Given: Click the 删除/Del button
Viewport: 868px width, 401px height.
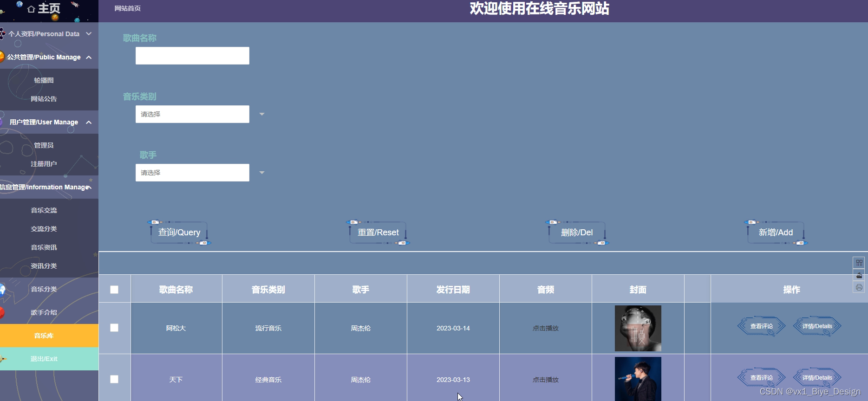Looking at the screenshot, I should [577, 233].
